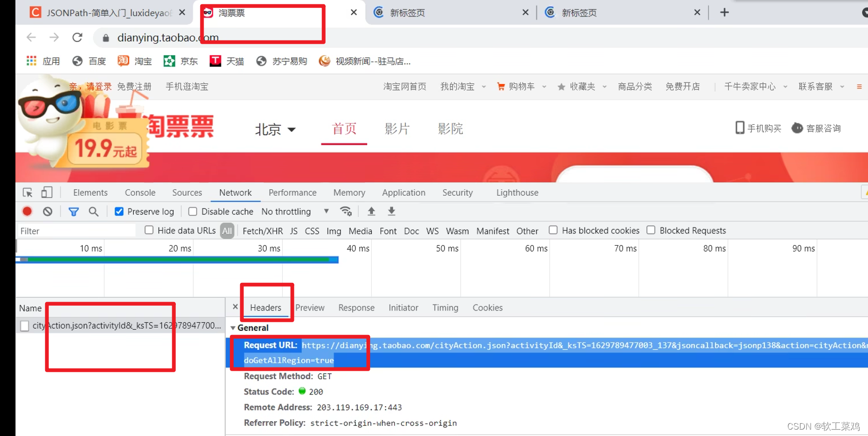Clear the network log
The height and width of the screenshot is (436, 868).
point(48,211)
